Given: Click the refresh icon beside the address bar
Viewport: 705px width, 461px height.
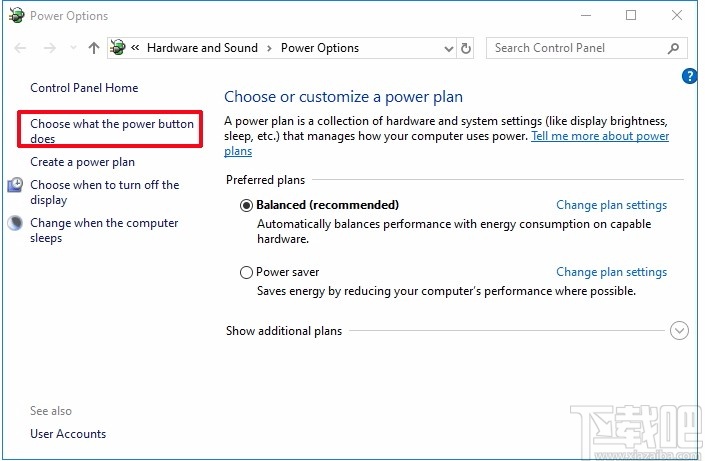Looking at the screenshot, I should [466, 48].
